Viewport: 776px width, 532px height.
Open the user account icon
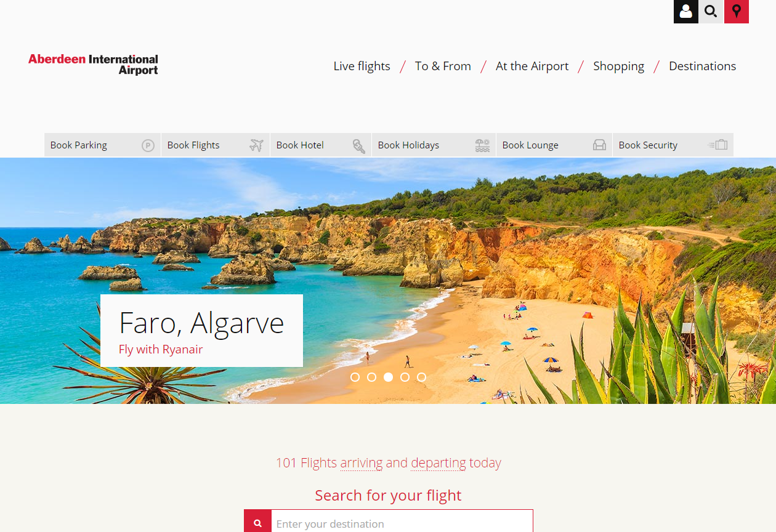coord(686,12)
